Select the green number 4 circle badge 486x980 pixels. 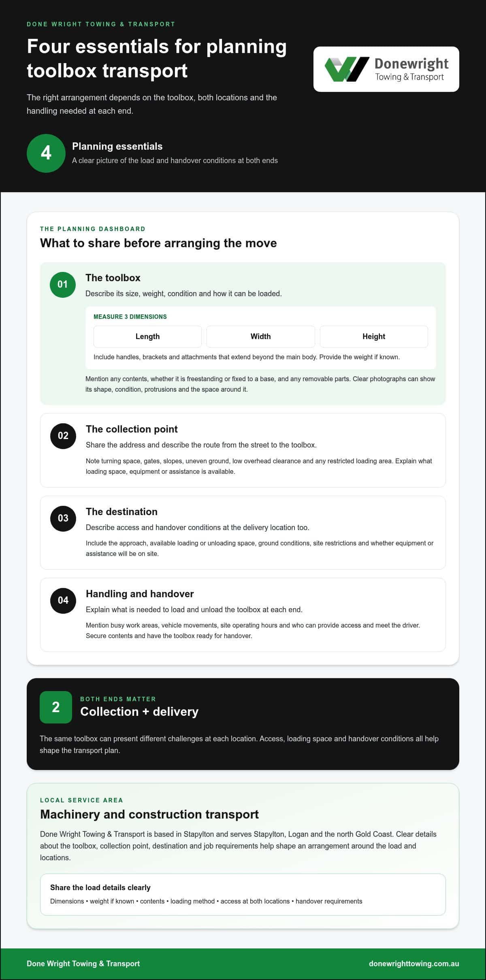click(x=46, y=153)
